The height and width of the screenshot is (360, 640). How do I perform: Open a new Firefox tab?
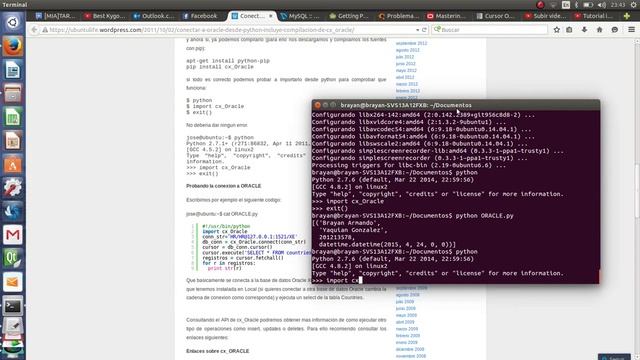[x=627, y=16]
